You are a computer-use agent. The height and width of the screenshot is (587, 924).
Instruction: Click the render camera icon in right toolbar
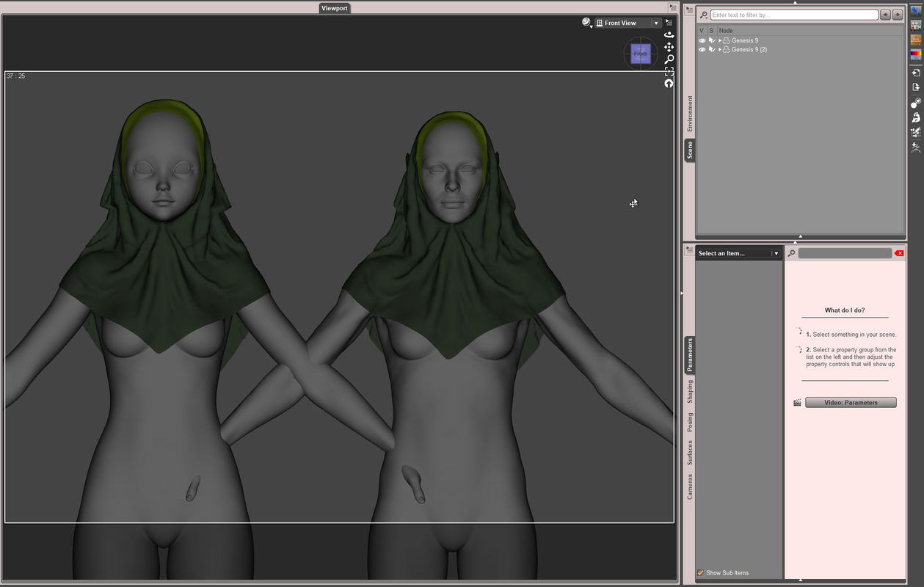(x=916, y=24)
